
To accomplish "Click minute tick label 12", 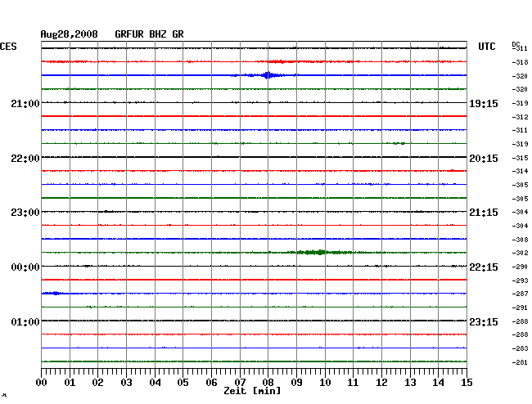I will (x=381, y=382).
